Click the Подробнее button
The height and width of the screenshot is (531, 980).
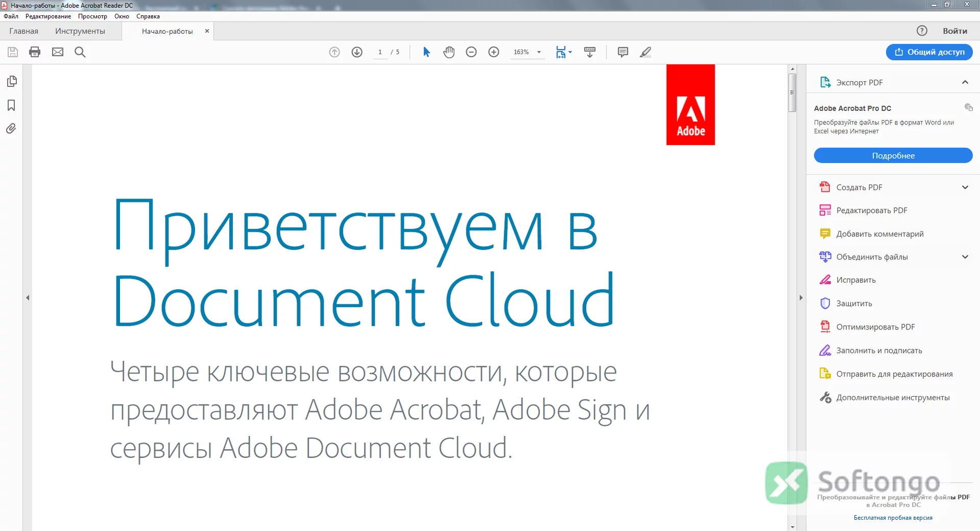coord(893,156)
